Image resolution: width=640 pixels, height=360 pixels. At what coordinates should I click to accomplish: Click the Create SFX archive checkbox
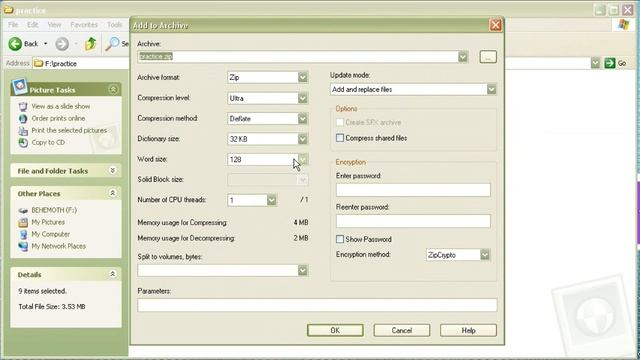coord(340,122)
